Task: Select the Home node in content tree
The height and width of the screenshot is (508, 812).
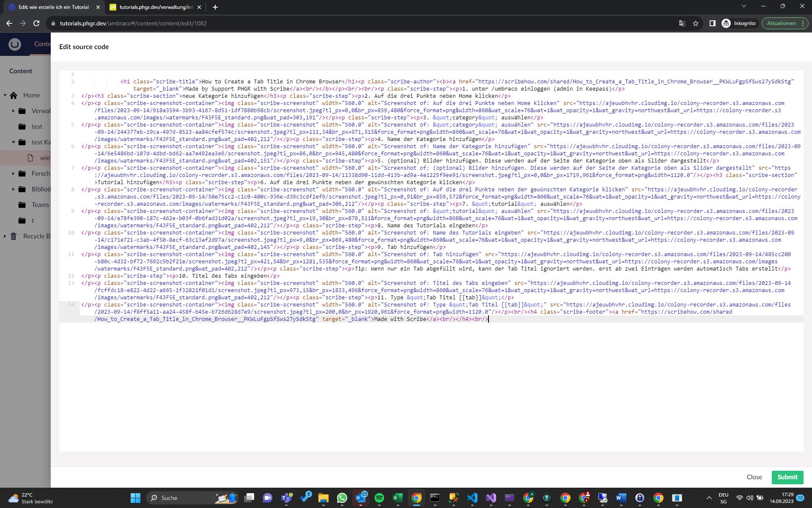Action: click(x=32, y=95)
